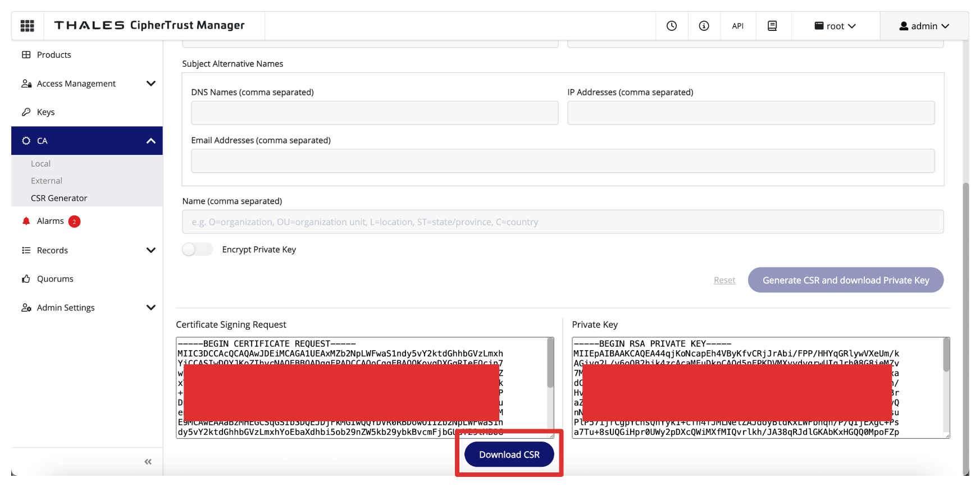
Task: Open Quorums in the sidebar
Action: point(55,279)
